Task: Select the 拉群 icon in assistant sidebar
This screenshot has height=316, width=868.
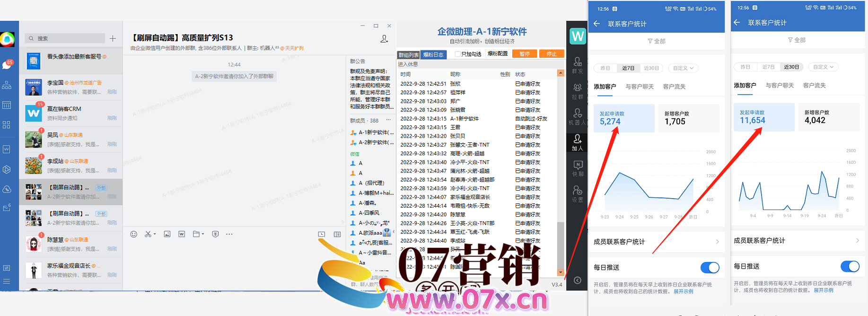Action: (x=578, y=91)
